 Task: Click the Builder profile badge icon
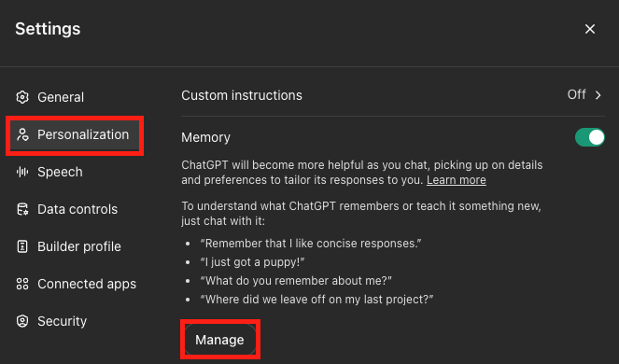tap(22, 246)
